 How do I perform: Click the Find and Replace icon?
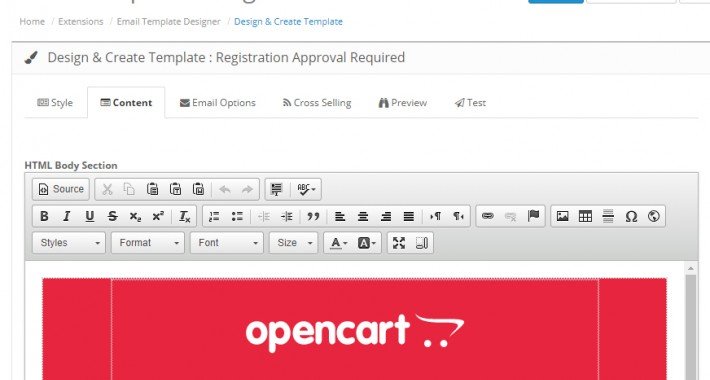click(276, 189)
